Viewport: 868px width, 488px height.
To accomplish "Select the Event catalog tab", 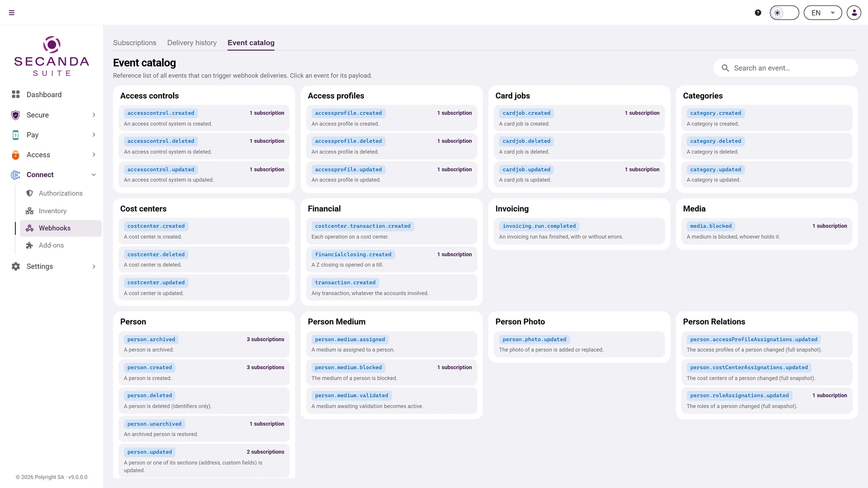I will click(251, 42).
